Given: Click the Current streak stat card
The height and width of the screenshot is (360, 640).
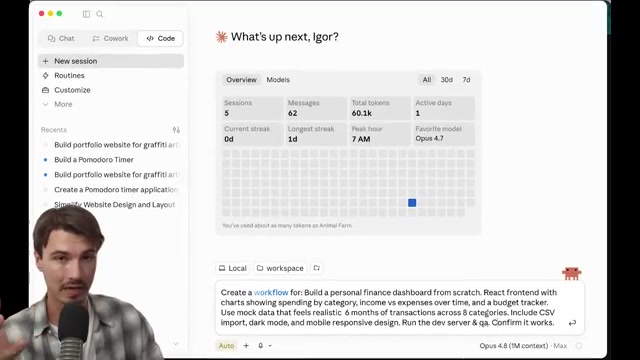Looking at the screenshot, I should click(x=253, y=134).
